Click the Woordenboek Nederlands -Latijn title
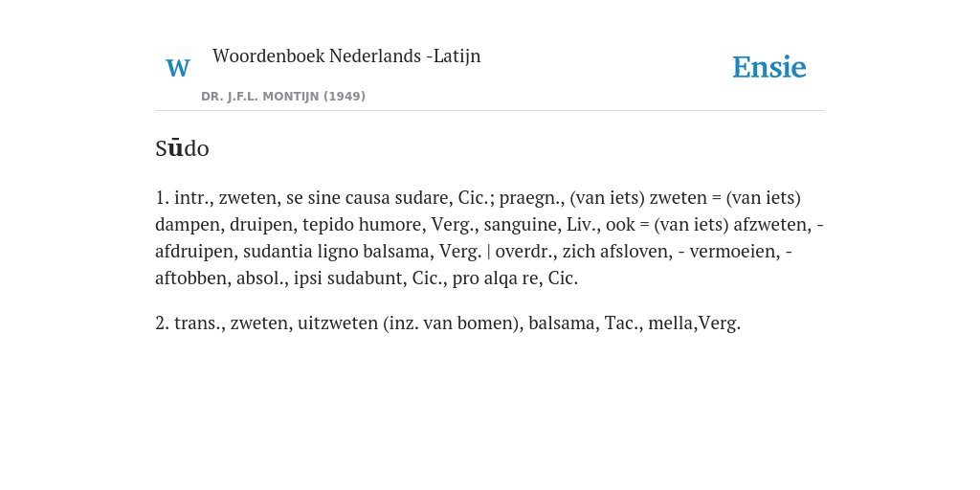Screen dimensions: 980x490 tap(346, 56)
